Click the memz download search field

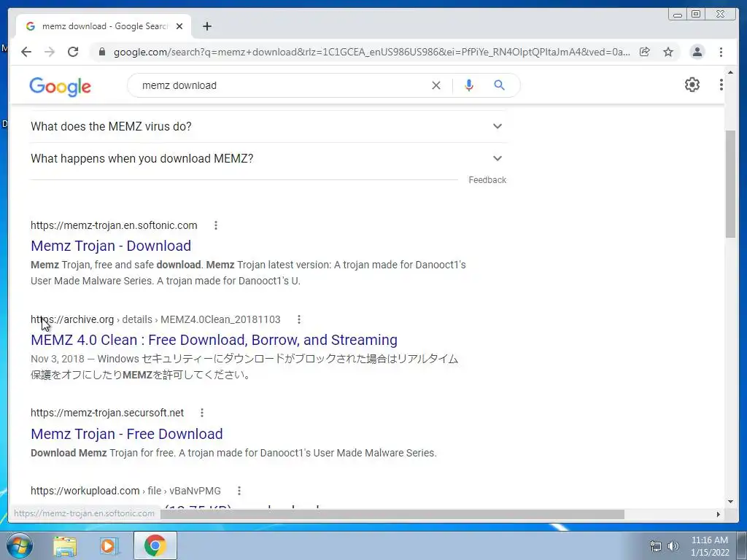click(x=281, y=85)
